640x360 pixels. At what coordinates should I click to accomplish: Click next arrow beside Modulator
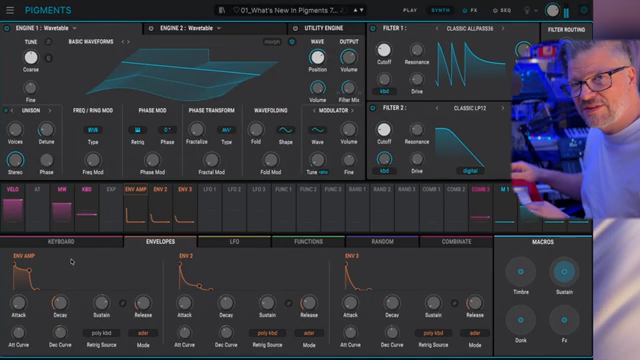click(352, 111)
